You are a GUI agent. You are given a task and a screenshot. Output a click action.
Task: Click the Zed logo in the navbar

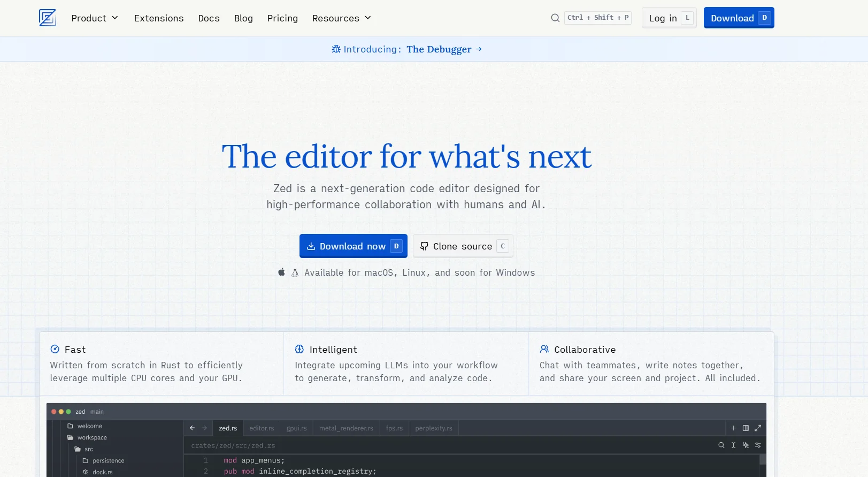tap(47, 18)
